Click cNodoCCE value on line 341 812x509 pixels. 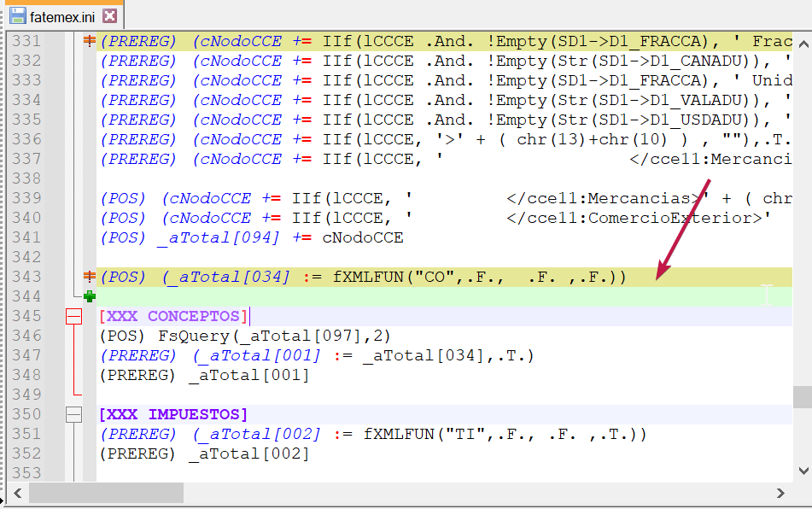coord(363,237)
